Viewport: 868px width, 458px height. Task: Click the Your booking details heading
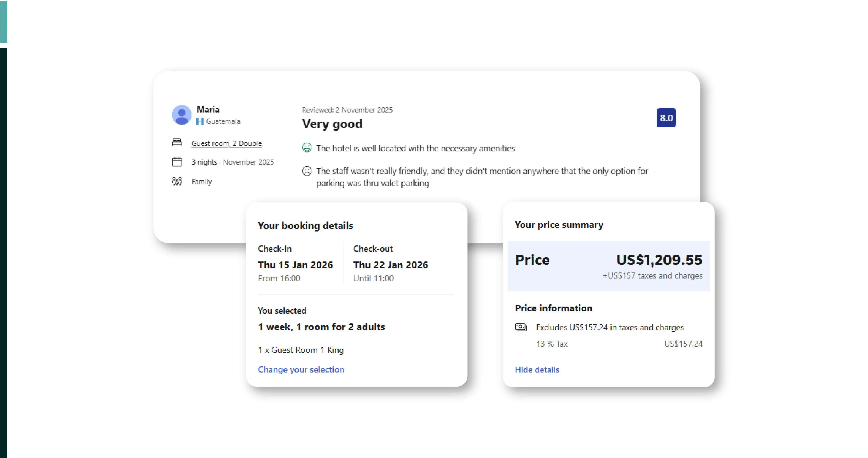(x=305, y=225)
